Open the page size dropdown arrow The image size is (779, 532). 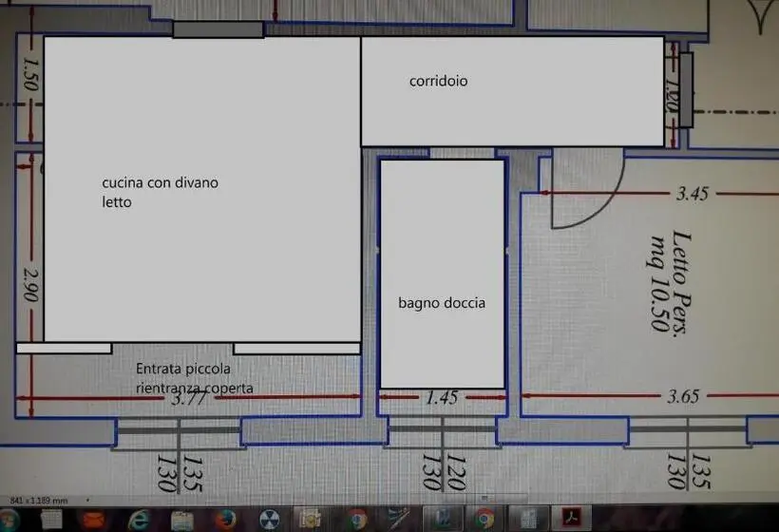pyautogui.click(x=88, y=501)
